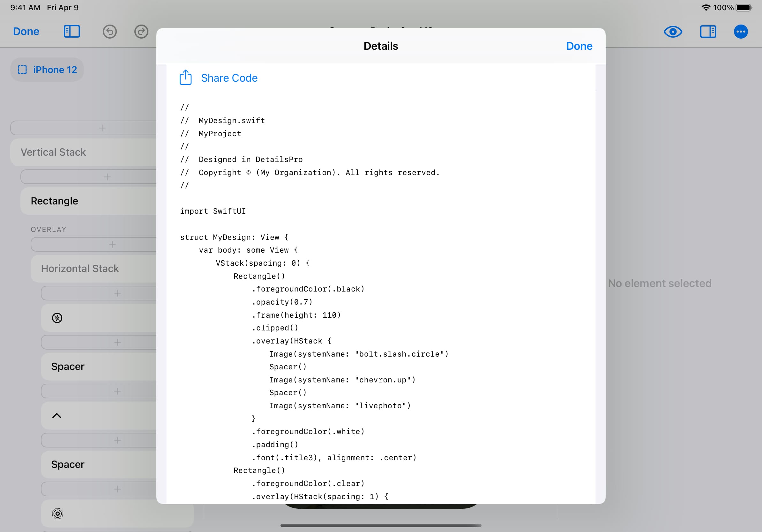Screen dimensions: 762x532
Task: Click the undo arrow icon
Action: [109, 32]
